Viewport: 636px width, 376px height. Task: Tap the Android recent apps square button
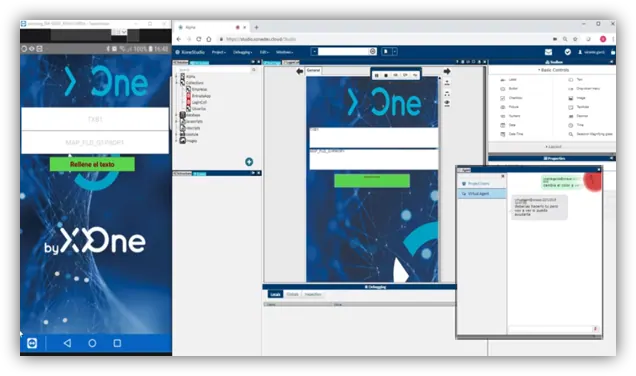tap(117, 343)
